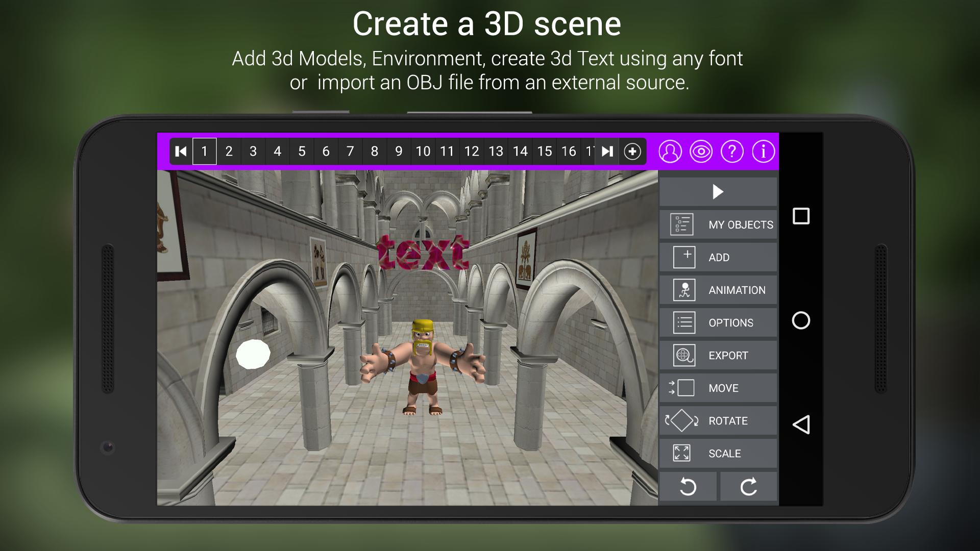Click the EXPORT function icon

682,355
